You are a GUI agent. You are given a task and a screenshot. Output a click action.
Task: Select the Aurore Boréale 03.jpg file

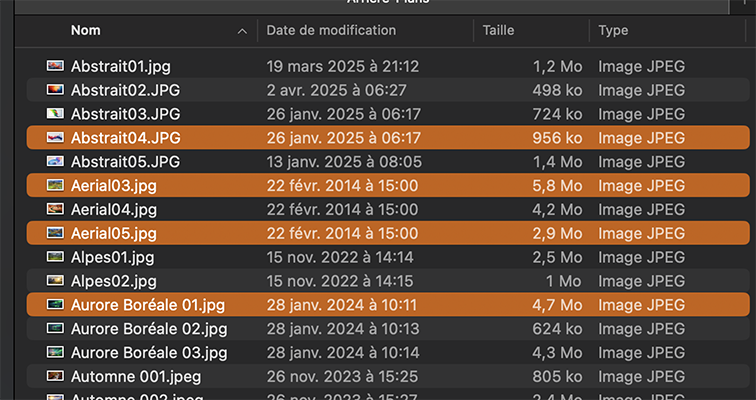pos(149,352)
